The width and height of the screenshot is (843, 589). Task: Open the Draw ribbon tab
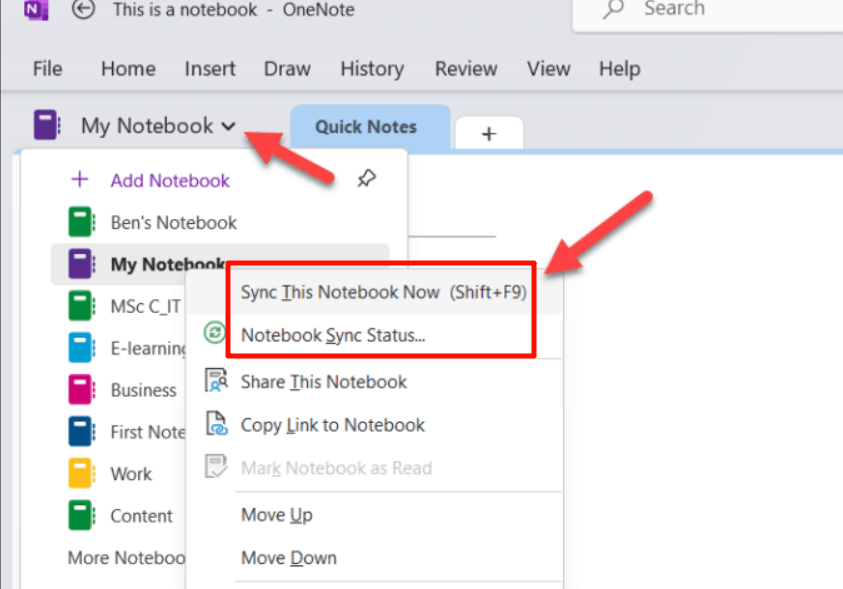click(x=287, y=69)
